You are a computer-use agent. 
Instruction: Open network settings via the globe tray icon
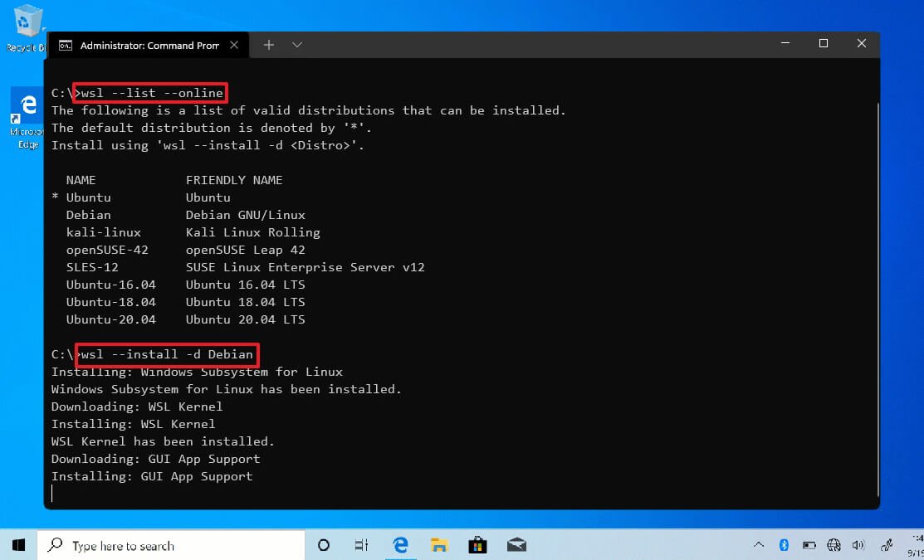tap(834, 545)
